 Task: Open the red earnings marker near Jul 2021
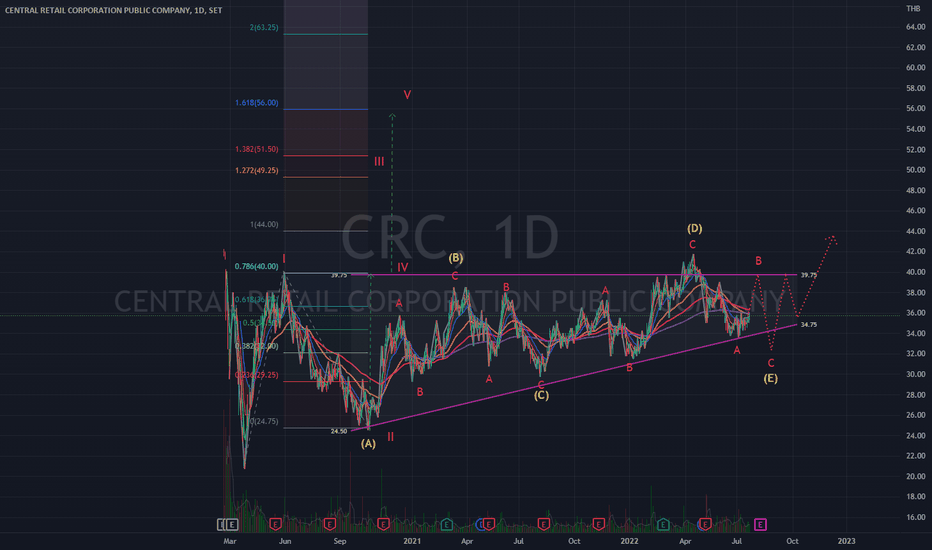click(x=543, y=524)
